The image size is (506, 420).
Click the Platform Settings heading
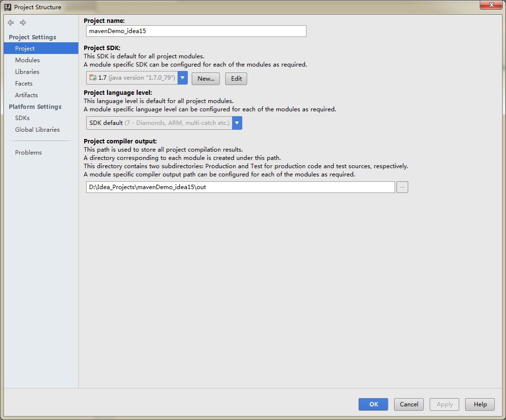(35, 106)
